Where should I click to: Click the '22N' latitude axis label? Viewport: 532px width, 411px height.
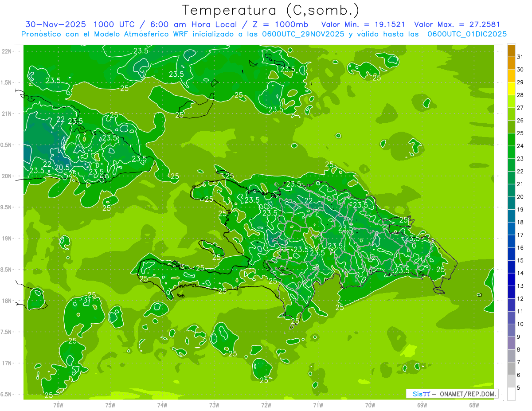[x=8, y=51]
